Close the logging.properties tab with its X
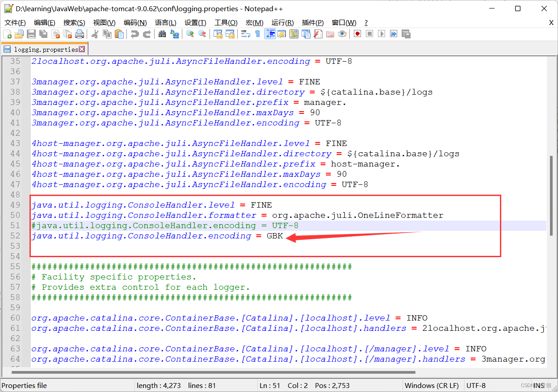 (x=82, y=49)
